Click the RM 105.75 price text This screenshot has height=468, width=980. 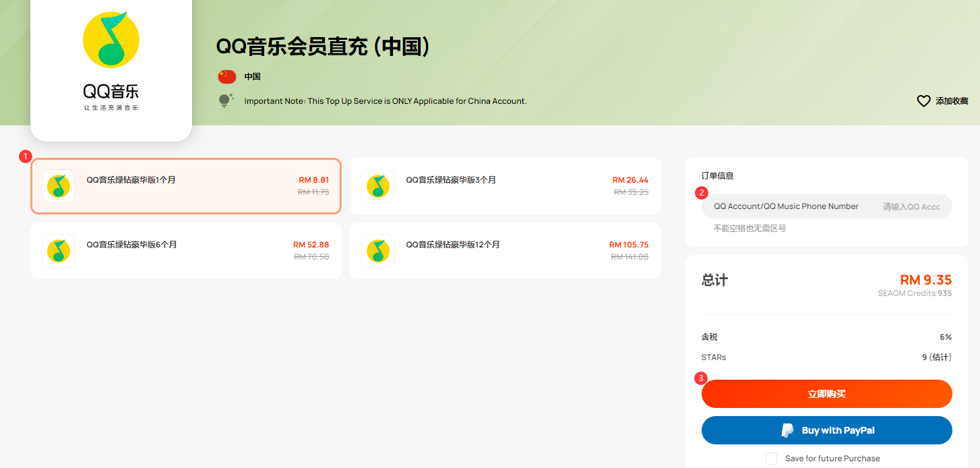[629, 245]
